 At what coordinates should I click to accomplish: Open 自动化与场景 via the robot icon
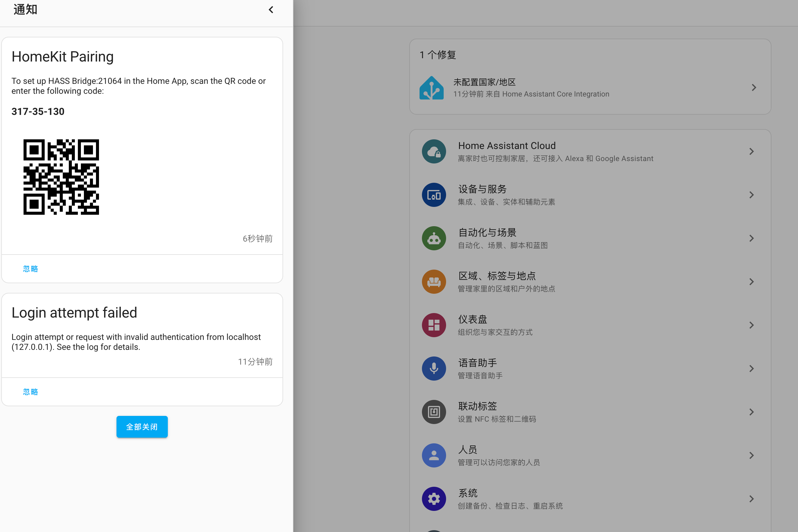pyautogui.click(x=434, y=238)
